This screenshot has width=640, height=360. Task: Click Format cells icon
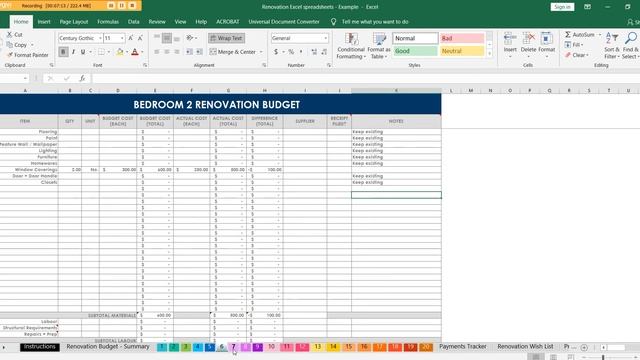547,39
